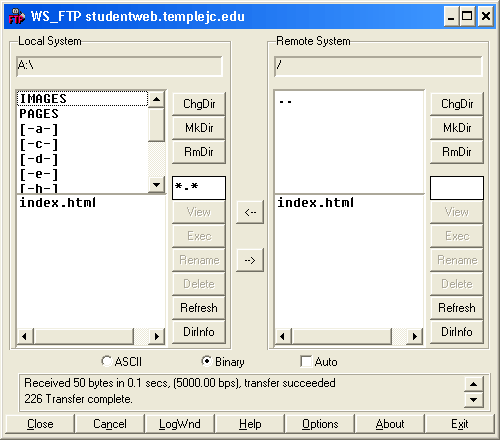The height and width of the screenshot is (440, 500).
Task: Close the WS_FTP window via X
Action: [486, 16]
